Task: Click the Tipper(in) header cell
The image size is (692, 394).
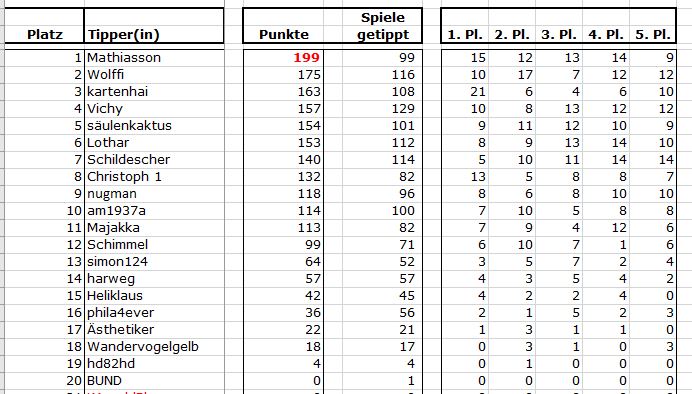Action: click(154, 26)
